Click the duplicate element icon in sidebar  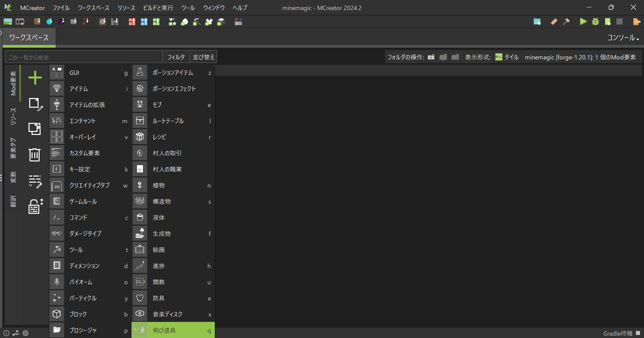click(x=35, y=129)
